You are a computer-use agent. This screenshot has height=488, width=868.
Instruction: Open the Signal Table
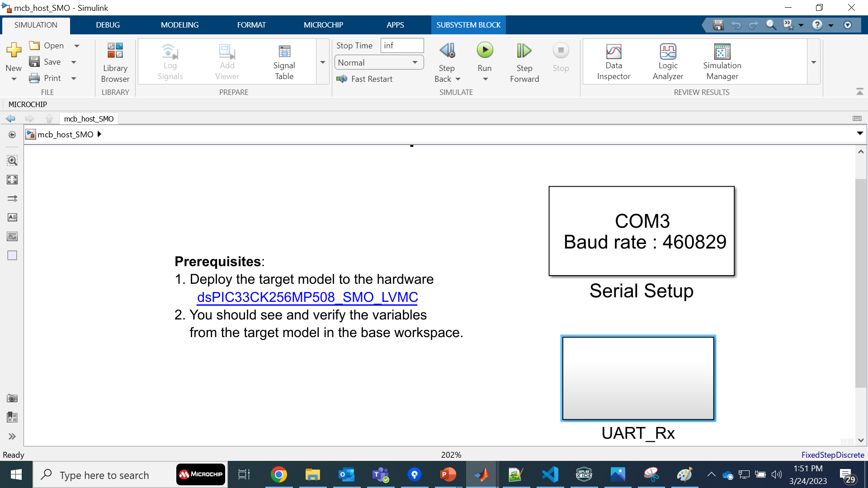[x=284, y=62]
